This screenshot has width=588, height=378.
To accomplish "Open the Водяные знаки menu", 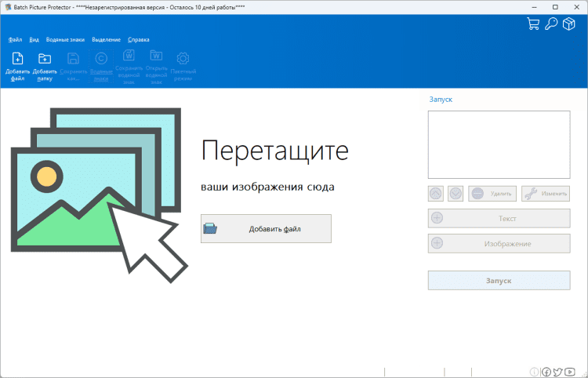I will 65,39.
